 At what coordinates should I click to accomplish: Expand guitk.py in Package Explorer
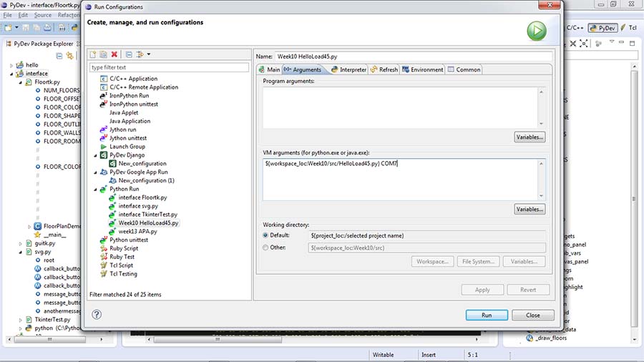point(21,244)
